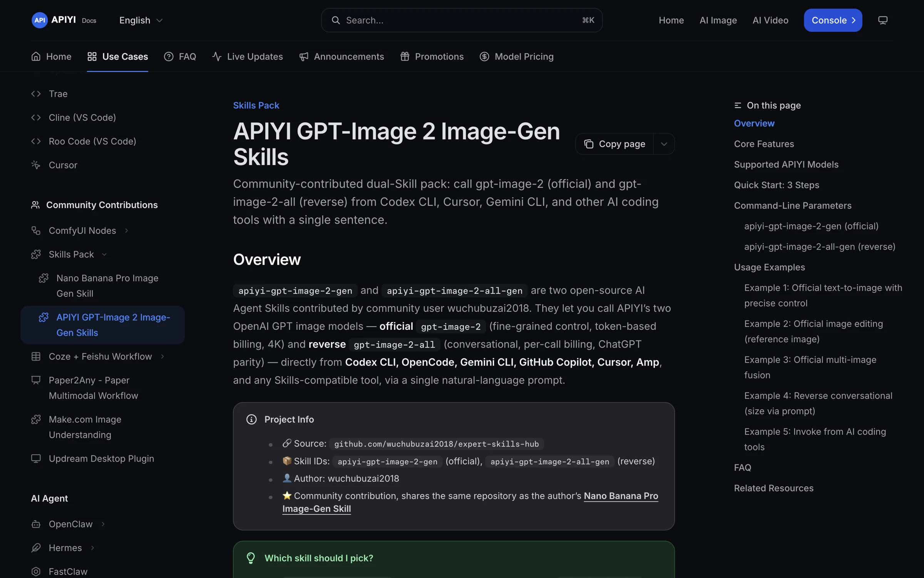Viewport: 924px width, 578px height.
Task: Click the Make.com Image Understanding icon
Action: [x=36, y=419]
